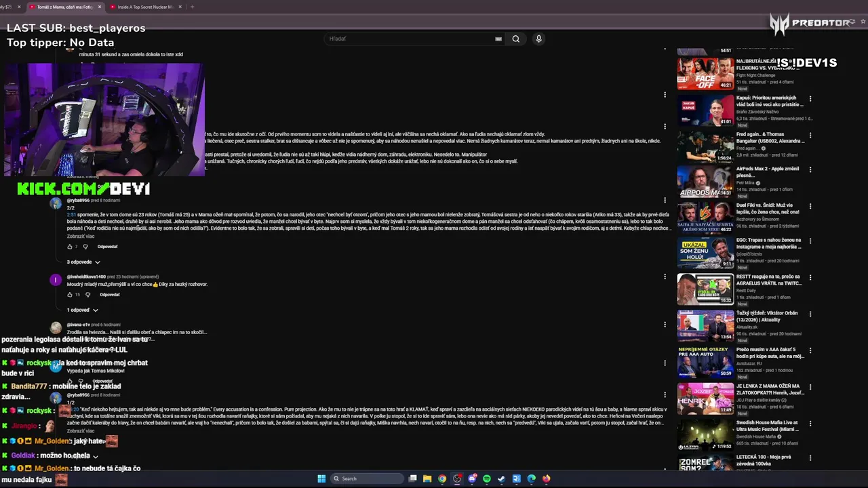The width and height of the screenshot is (868, 488).
Task: Open more actions for 'Kapuš: Prioritou amerických' video
Action: click(x=810, y=99)
